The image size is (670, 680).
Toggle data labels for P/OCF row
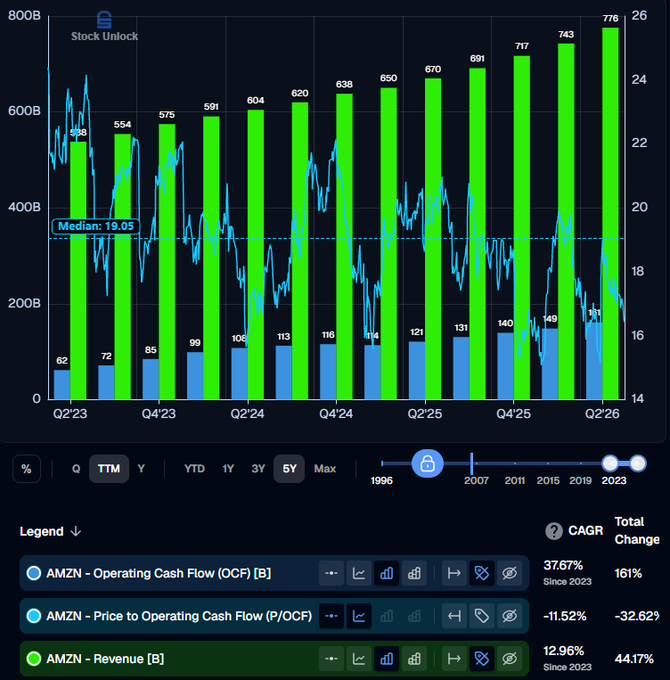tap(482, 616)
